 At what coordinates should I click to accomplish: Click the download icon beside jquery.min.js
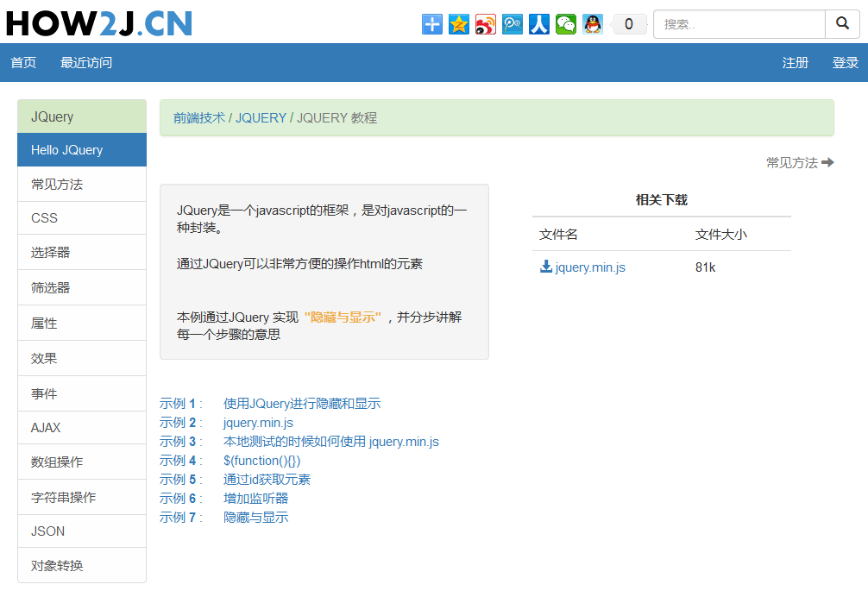pyautogui.click(x=546, y=267)
